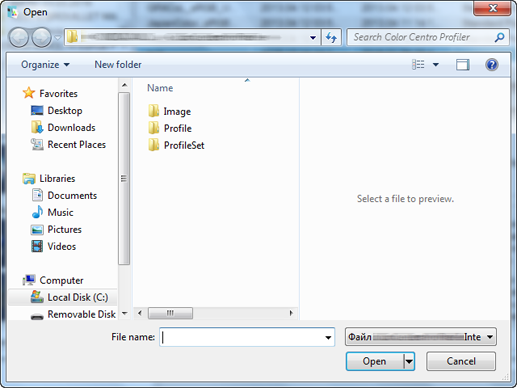Select Local Disk (C:)
Image resolution: width=517 pixels, height=388 pixels.
tap(78, 297)
